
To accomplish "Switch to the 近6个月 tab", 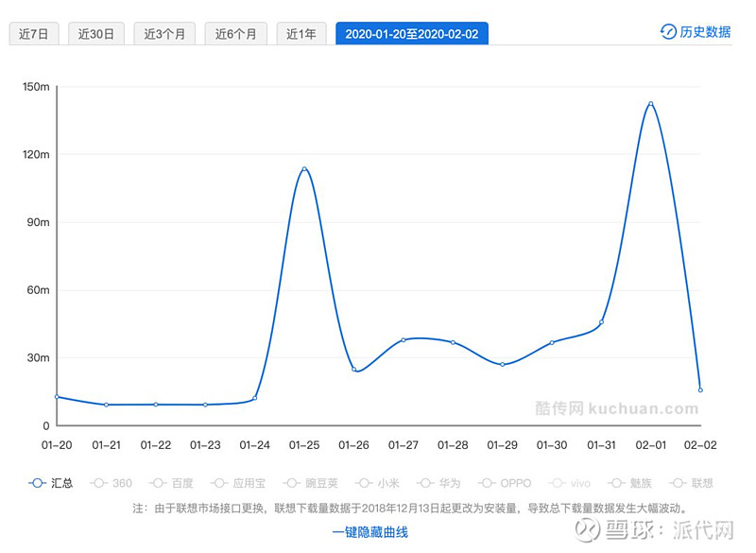I will (x=235, y=34).
